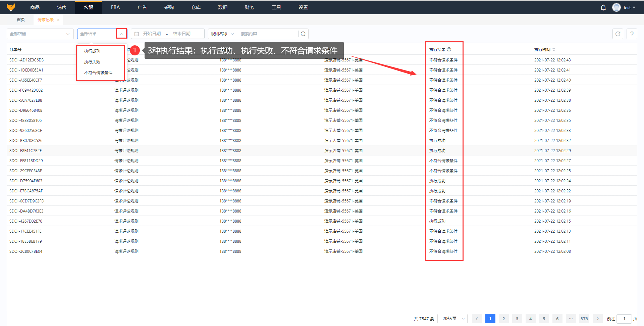This screenshot has height=326, width=644.
Task: Go to page 6
Action: [557, 319]
